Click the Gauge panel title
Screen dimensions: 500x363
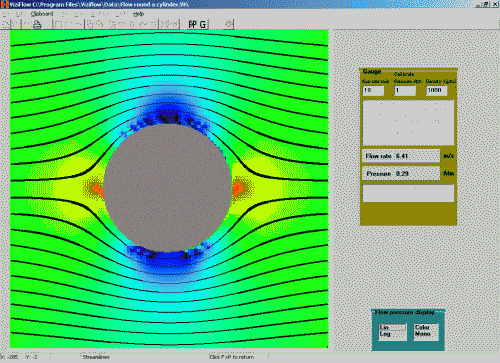372,72
